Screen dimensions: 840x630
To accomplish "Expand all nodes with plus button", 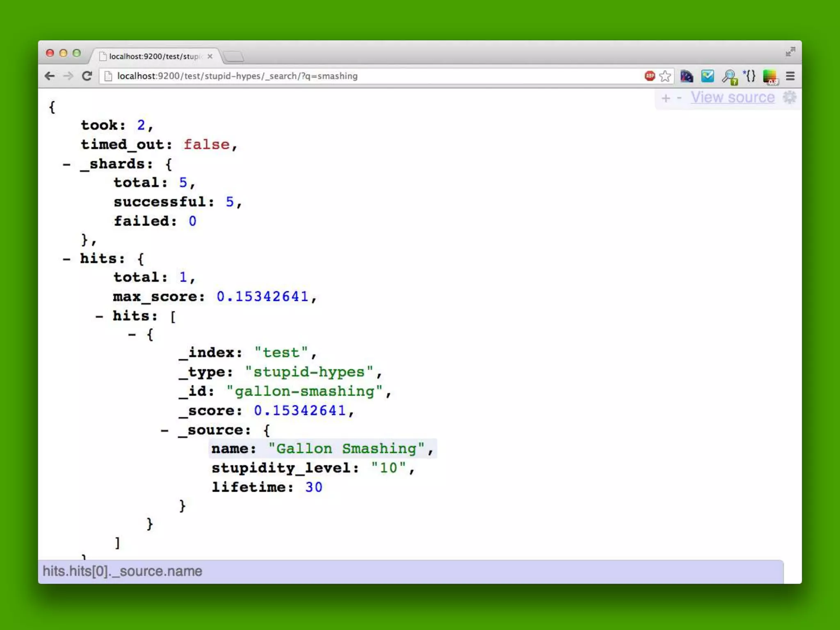I will point(666,98).
